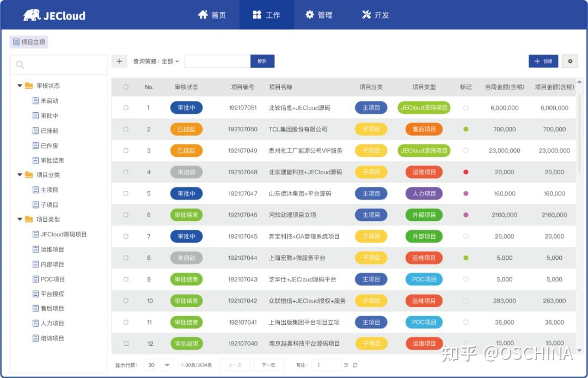Viewport: 588px width, 378px height.
Task: Check the checkbox for 上海宏勤+微服务平台
Action: point(127,258)
